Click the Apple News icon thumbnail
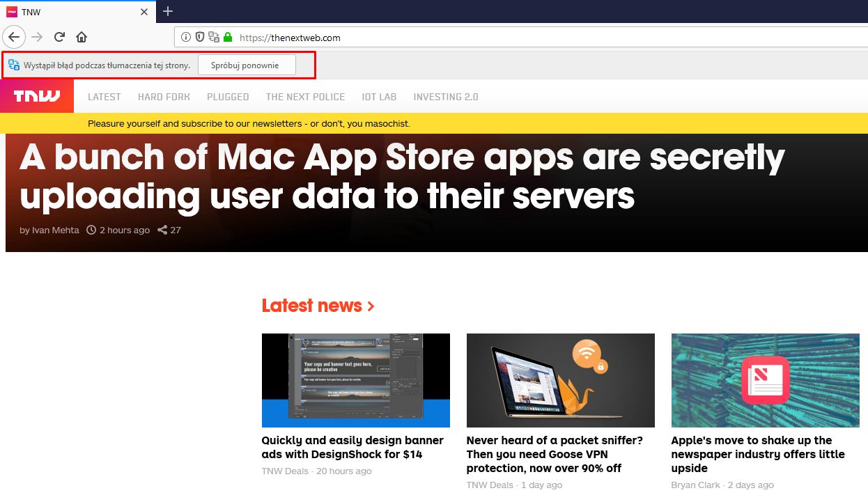This screenshot has width=868, height=502. point(766,380)
